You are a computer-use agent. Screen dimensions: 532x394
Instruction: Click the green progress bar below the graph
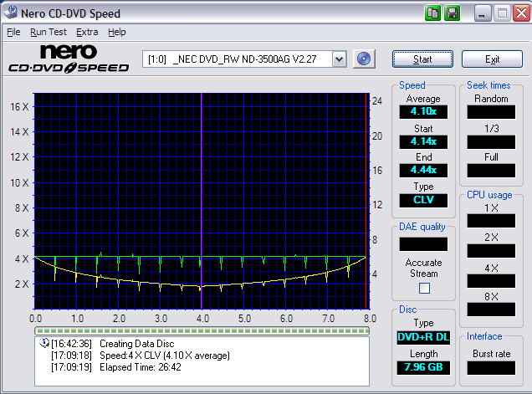[x=202, y=330]
